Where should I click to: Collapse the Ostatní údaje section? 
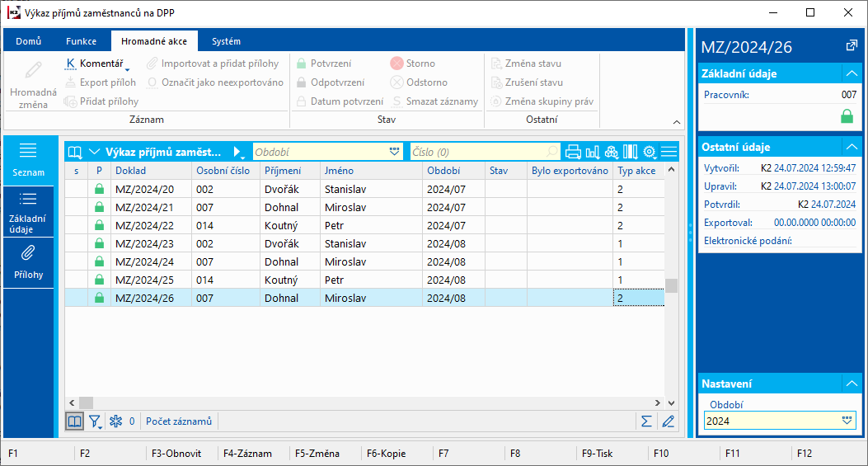coord(850,147)
